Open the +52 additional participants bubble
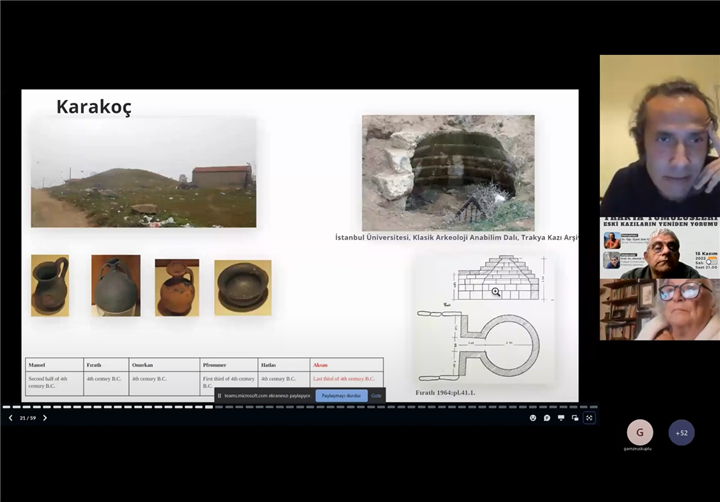720x502 pixels. tap(681, 433)
